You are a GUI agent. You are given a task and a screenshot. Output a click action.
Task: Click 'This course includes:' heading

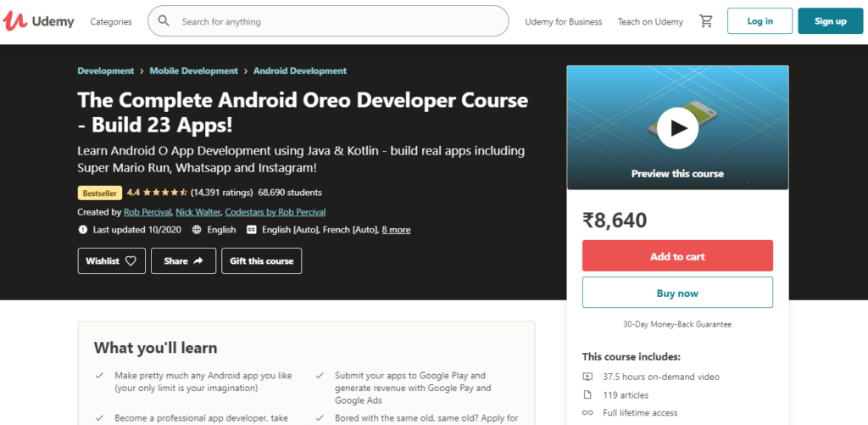click(631, 356)
